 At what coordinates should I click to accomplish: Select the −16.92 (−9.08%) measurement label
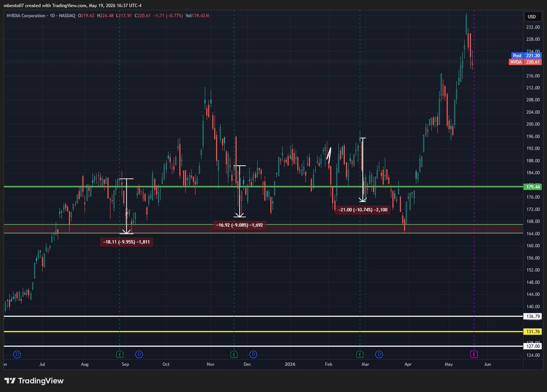[239, 225]
